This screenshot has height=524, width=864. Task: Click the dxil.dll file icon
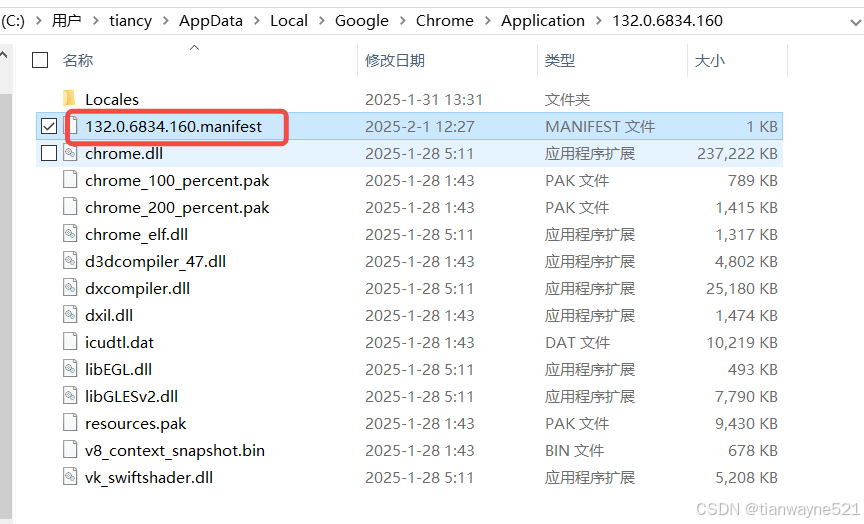coord(70,315)
